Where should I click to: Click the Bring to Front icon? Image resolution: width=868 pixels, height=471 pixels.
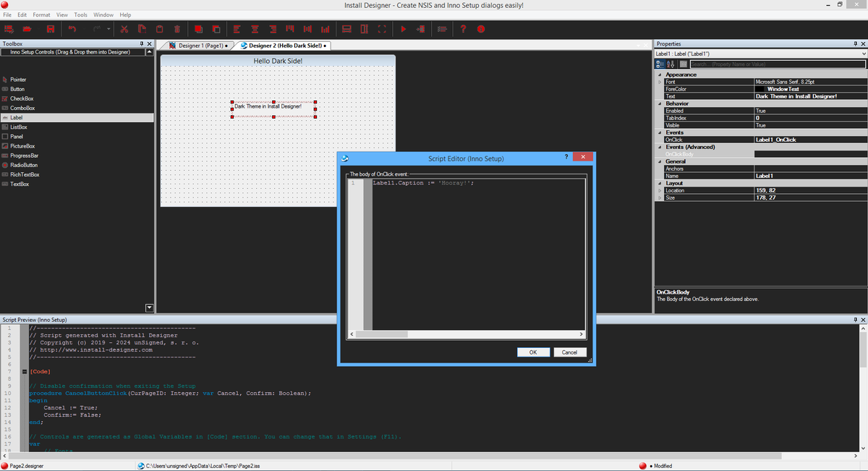coord(198,29)
